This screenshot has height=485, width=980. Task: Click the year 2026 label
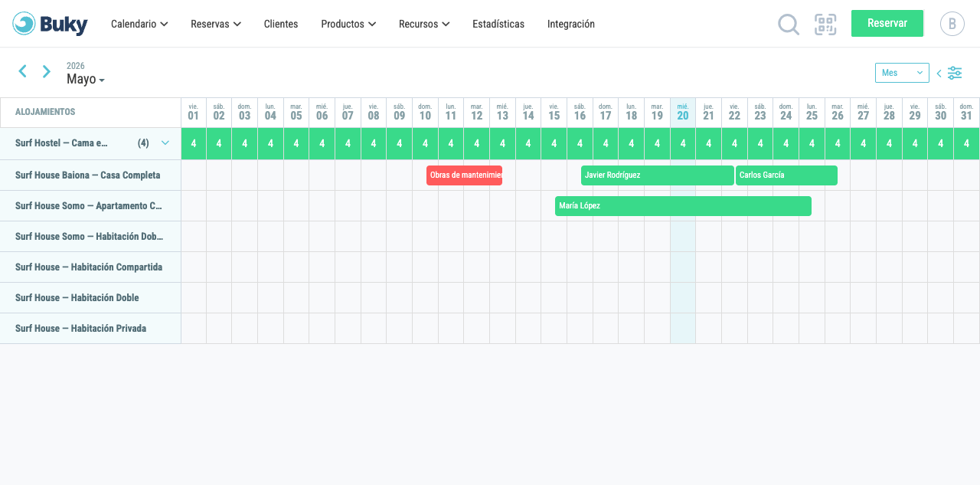76,66
